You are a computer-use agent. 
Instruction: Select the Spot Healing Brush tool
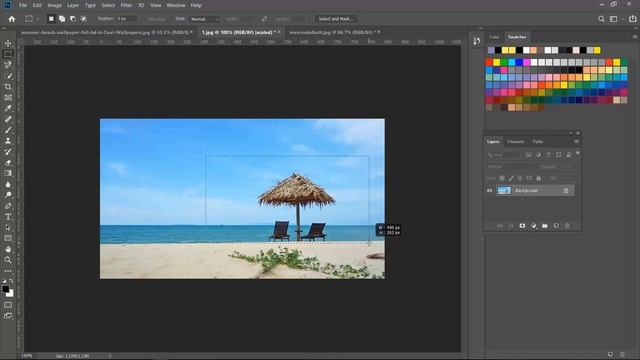[x=8, y=119]
